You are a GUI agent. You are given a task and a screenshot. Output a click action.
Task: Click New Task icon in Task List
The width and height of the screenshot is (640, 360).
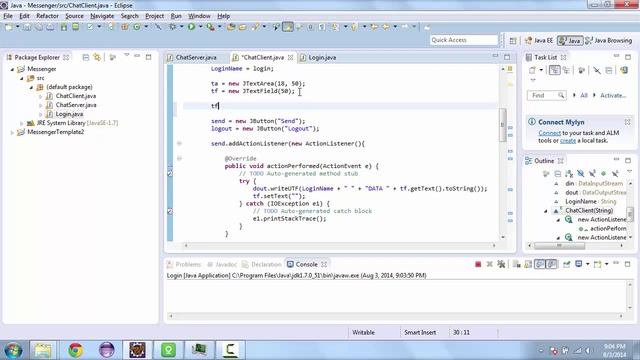coord(532,70)
